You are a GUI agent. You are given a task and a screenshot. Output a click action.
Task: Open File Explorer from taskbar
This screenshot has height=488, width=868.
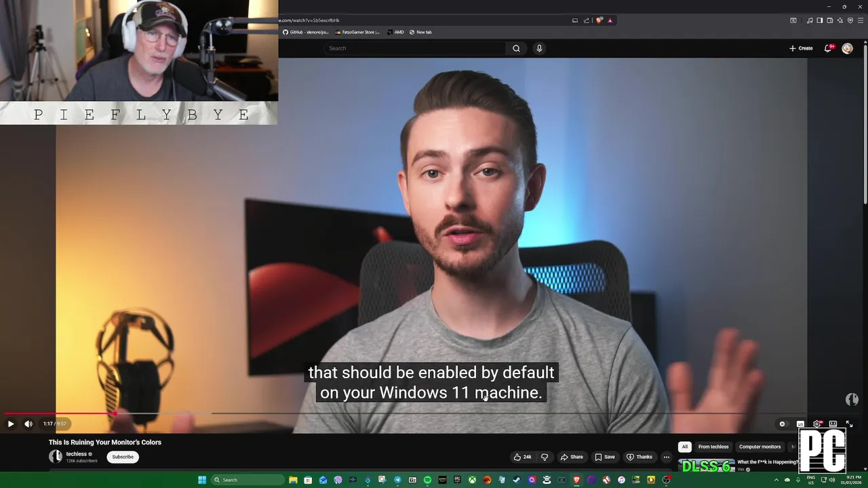293,480
